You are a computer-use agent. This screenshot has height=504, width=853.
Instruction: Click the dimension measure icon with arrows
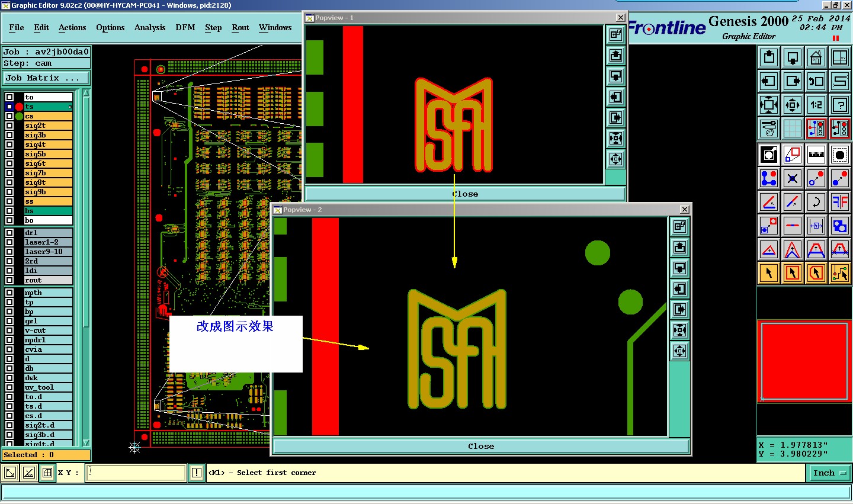[816, 226]
